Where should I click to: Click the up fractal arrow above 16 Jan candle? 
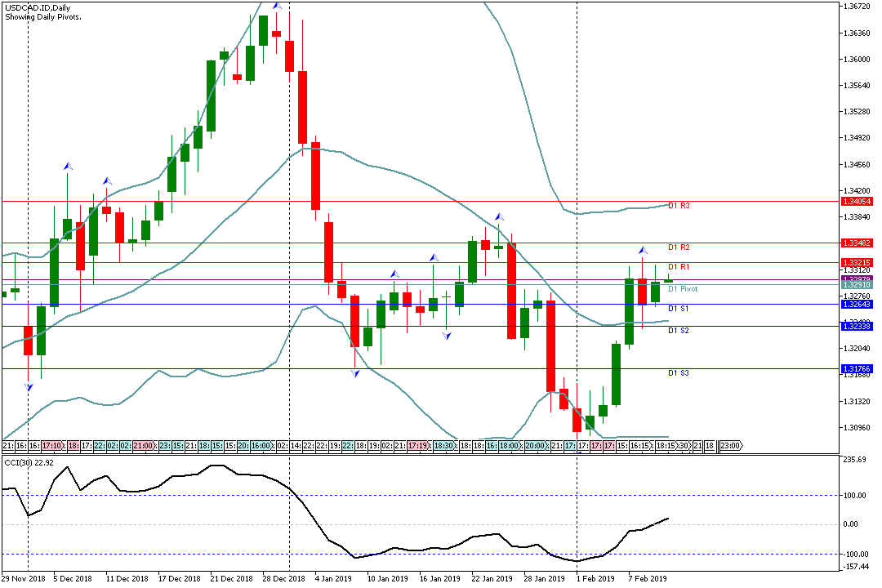coord(434,258)
